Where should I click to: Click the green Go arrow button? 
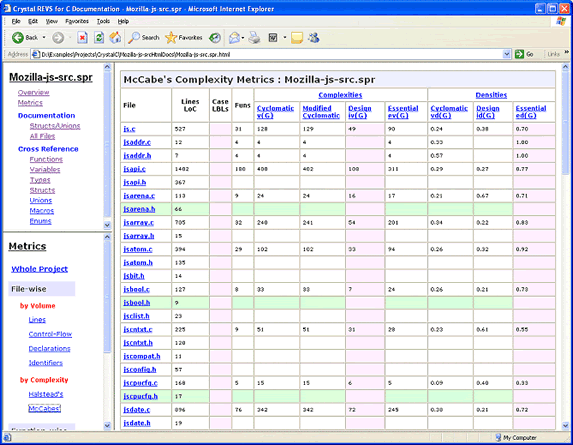coord(519,54)
